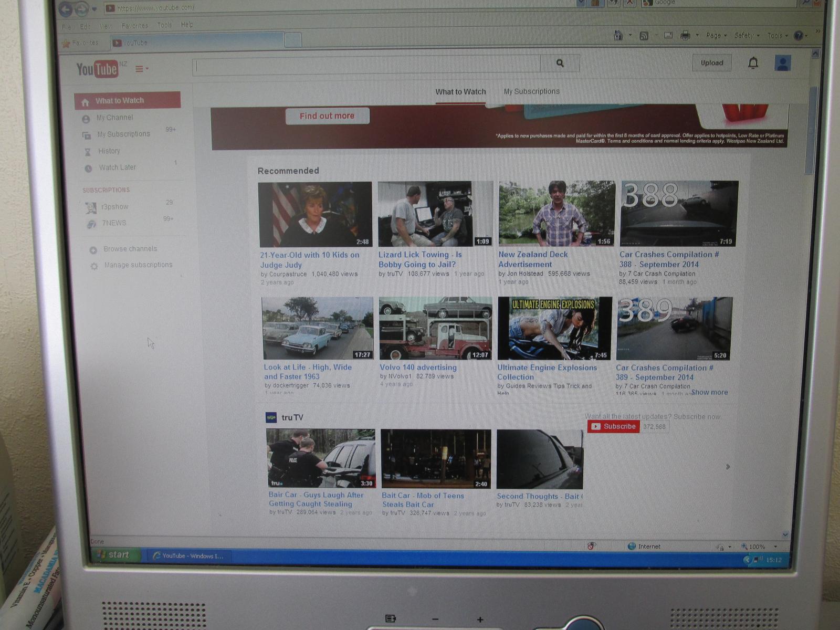Click the red Subscribe button for truTV

click(x=613, y=427)
